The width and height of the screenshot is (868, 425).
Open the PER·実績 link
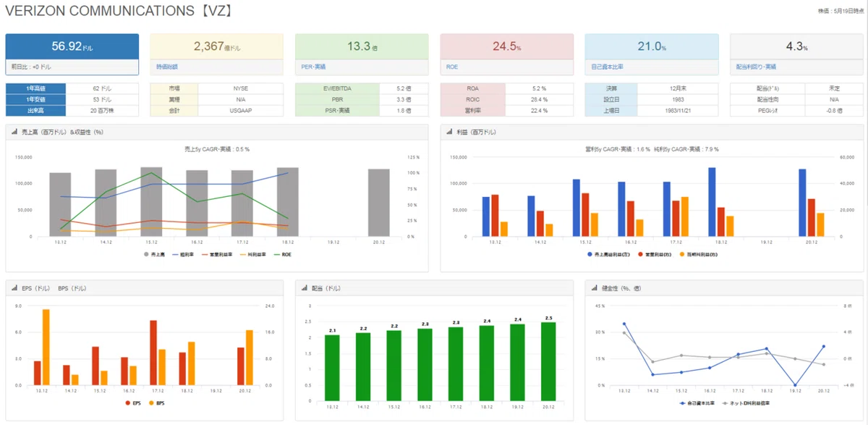tap(312, 67)
